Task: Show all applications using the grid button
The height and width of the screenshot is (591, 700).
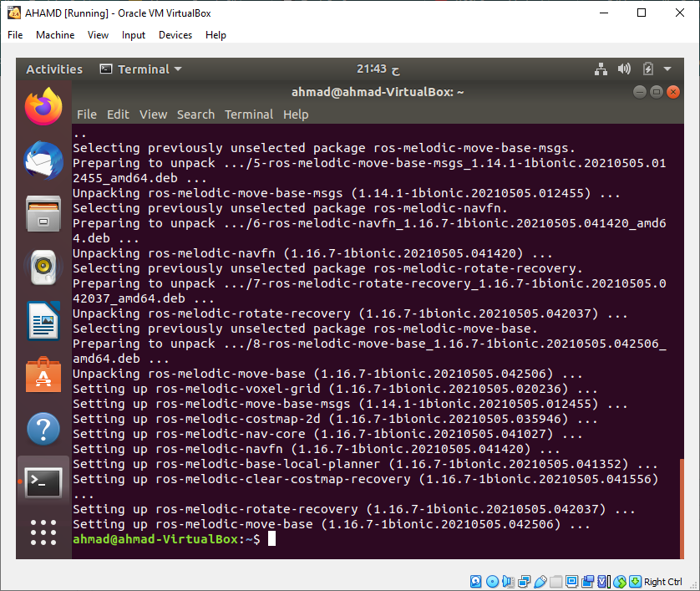Action: click(43, 533)
